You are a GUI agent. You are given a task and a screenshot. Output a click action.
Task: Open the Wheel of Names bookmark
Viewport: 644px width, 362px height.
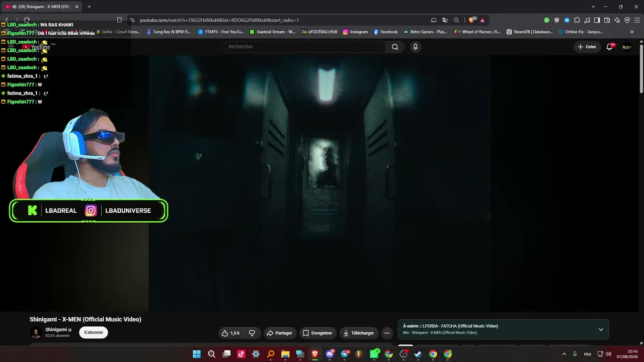[x=477, y=32]
